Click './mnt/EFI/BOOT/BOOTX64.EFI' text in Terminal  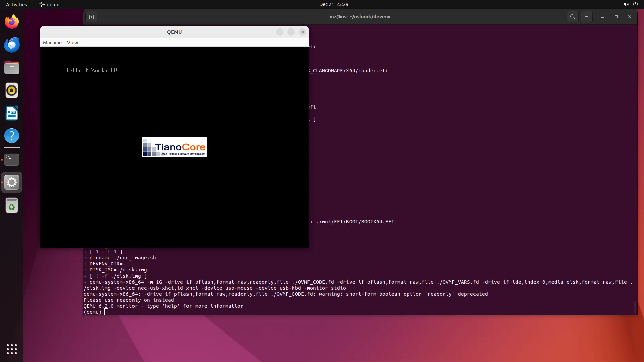[x=355, y=222]
